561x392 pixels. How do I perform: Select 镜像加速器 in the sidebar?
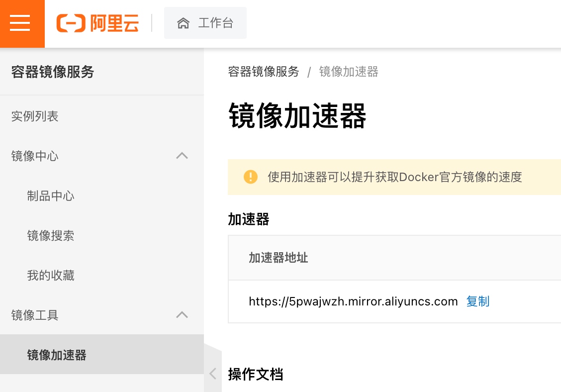pos(102,354)
